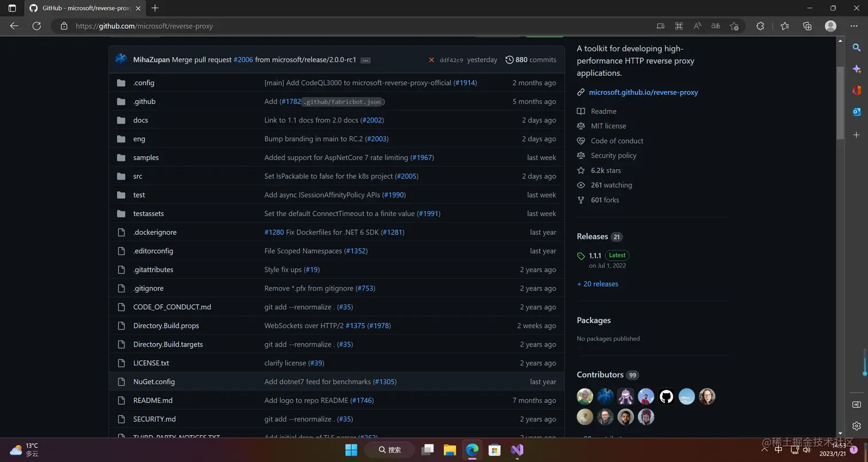Add a site to the sidebar
868x462 pixels.
click(857, 134)
